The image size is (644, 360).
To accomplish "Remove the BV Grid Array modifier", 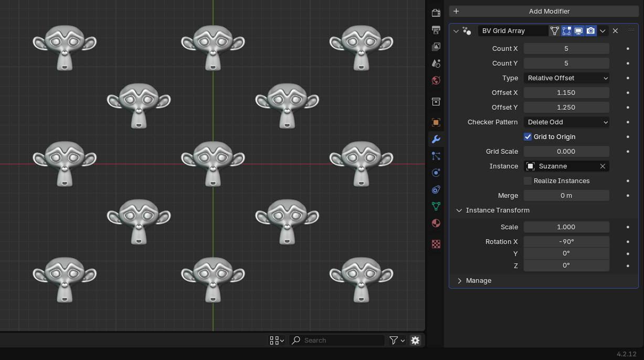I will click(615, 31).
